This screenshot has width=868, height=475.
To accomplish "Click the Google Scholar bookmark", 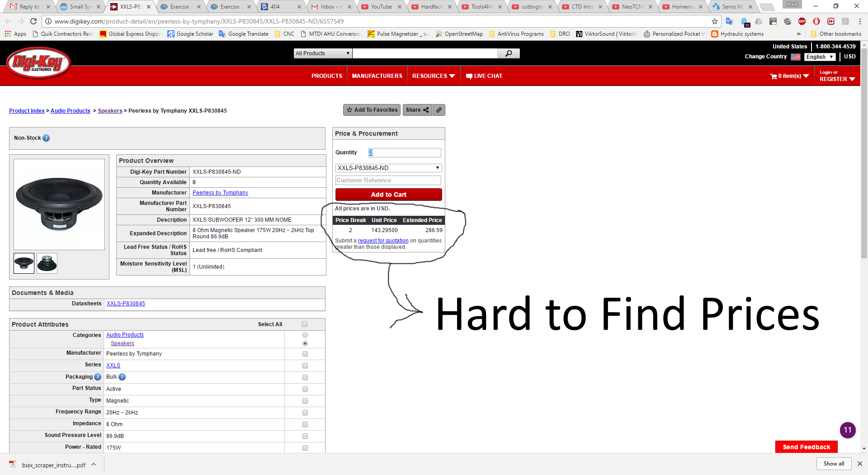I will [190, 34].
